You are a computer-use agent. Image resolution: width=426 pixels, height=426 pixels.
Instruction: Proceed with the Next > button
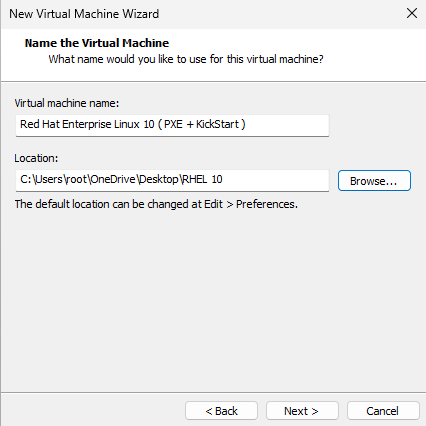coord(302,411)
